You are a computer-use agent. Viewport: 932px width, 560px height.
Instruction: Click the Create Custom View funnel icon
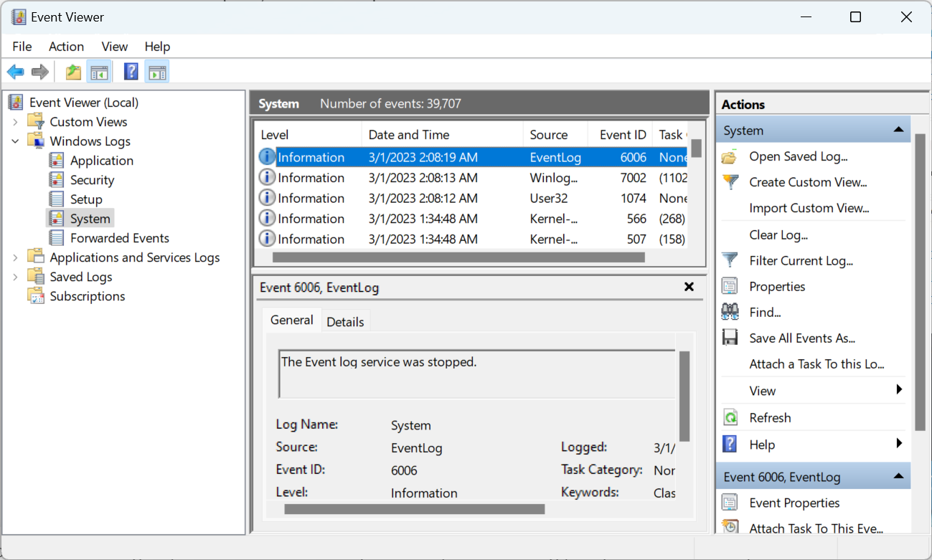point(730,182)
